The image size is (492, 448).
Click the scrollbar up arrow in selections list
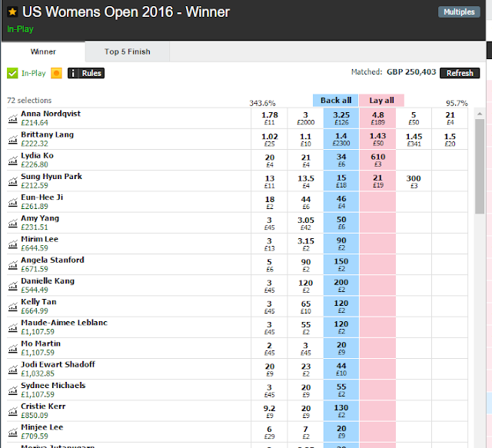click(x=480, y=114)
